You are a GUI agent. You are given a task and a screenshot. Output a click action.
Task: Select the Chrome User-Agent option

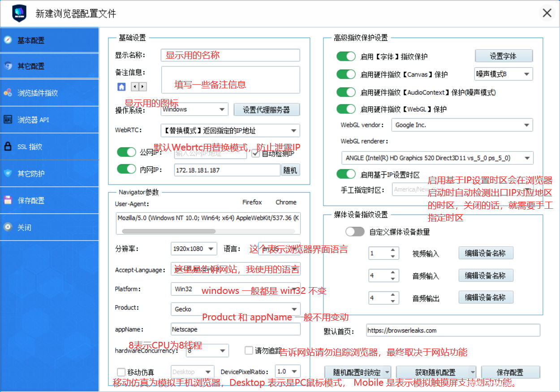pyautogui.click(x=286, y=202)
